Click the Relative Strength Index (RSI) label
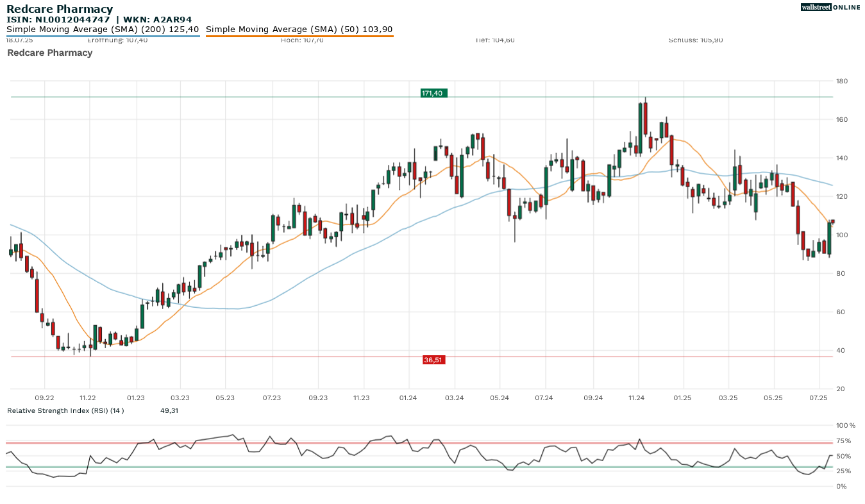Screen dimensions: 865x504 (65, 410)
